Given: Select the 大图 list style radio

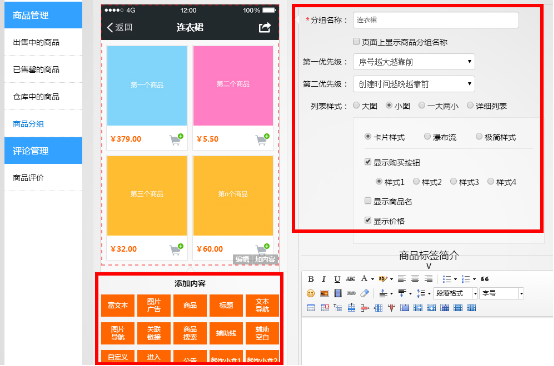Looking at the screenshot, I should click(356, 105).
